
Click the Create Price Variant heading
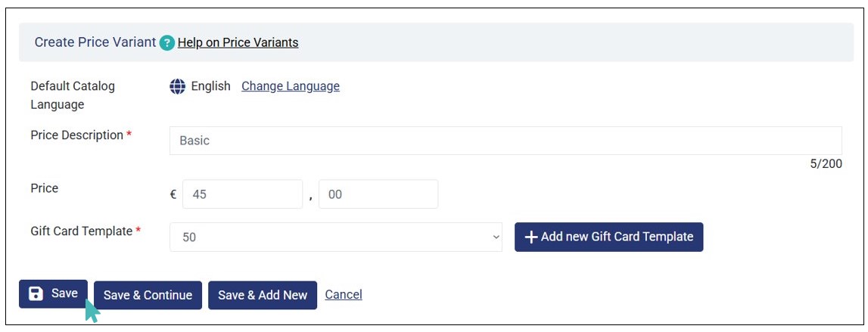click(95, 42)
